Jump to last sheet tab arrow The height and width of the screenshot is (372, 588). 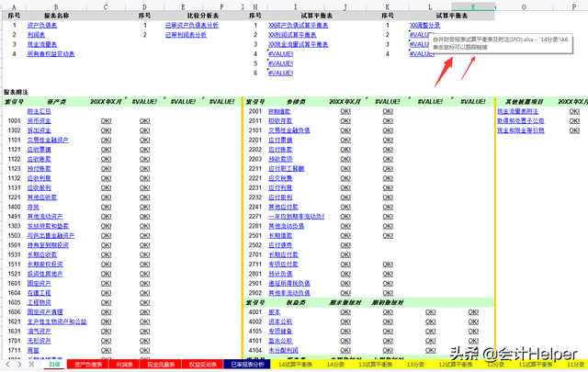point(31,364)
